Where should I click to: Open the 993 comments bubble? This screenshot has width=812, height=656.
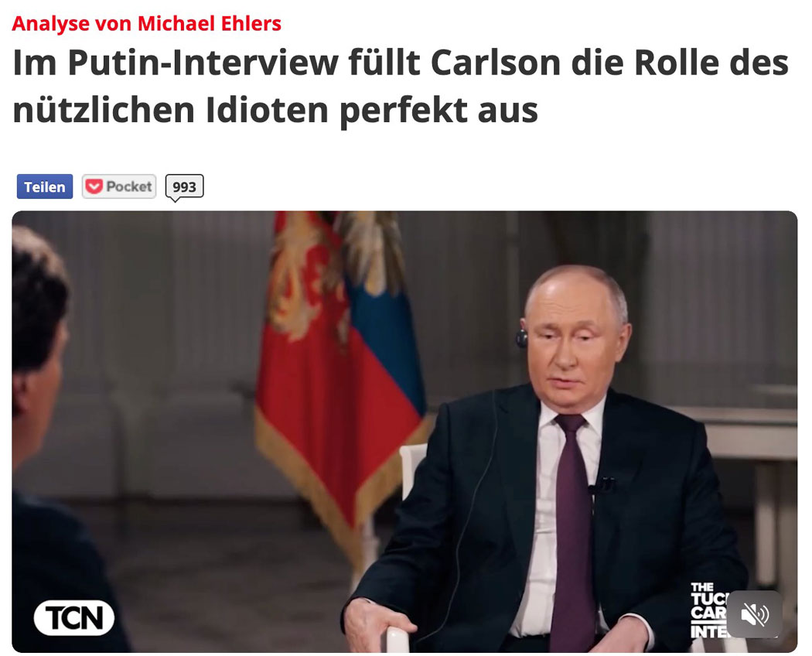point(184,187)
